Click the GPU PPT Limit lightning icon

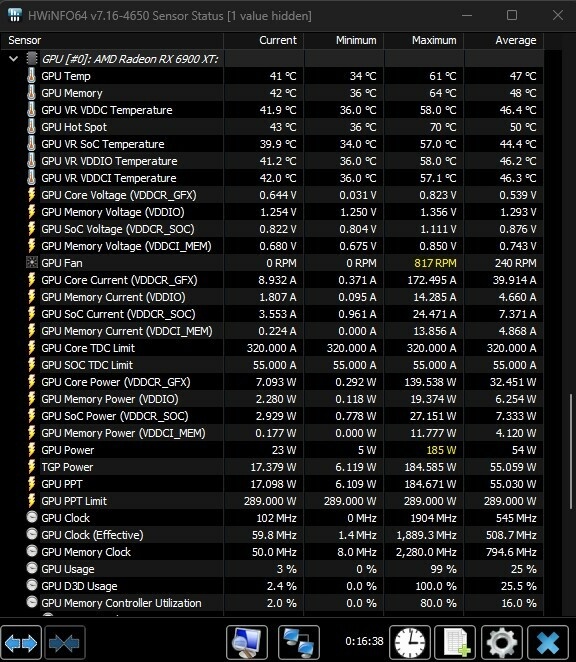click(x=31, y=501)
